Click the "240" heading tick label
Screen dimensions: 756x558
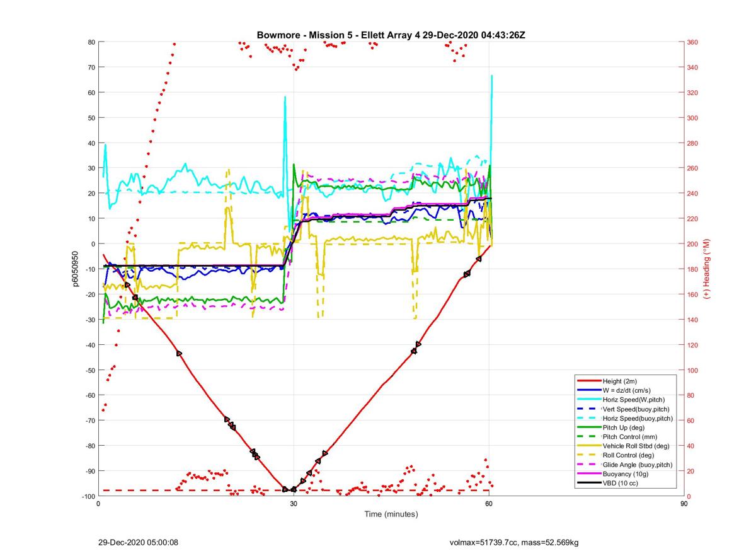point(693,194)
